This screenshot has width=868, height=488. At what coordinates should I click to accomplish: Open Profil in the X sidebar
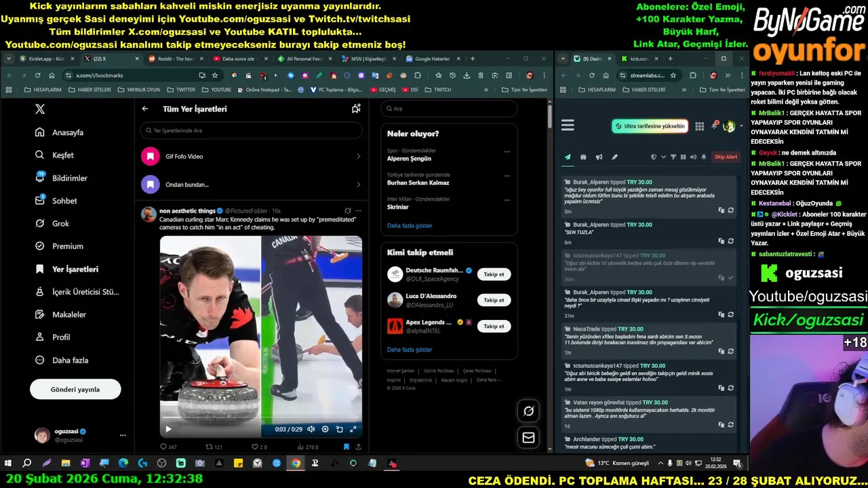point(53,337)
